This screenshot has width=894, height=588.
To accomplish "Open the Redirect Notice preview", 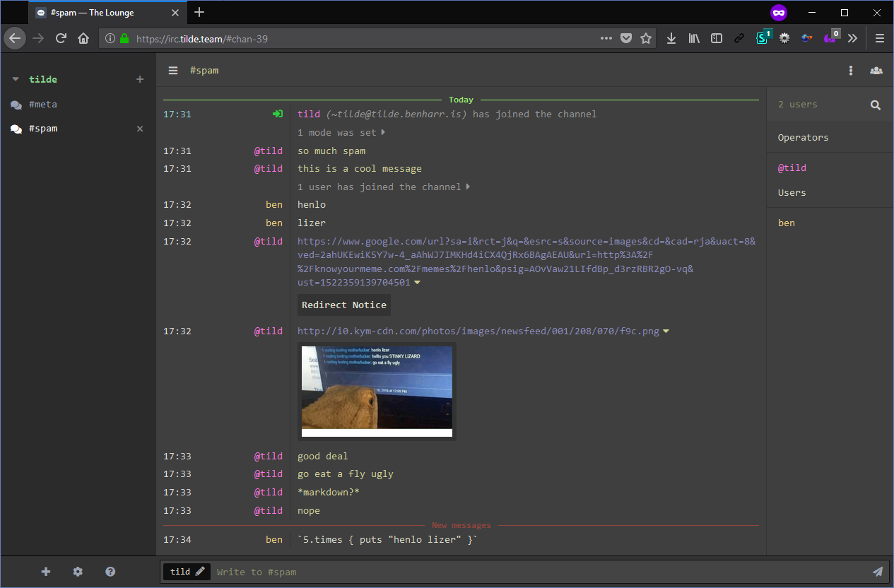I will (x=344, y=305).
